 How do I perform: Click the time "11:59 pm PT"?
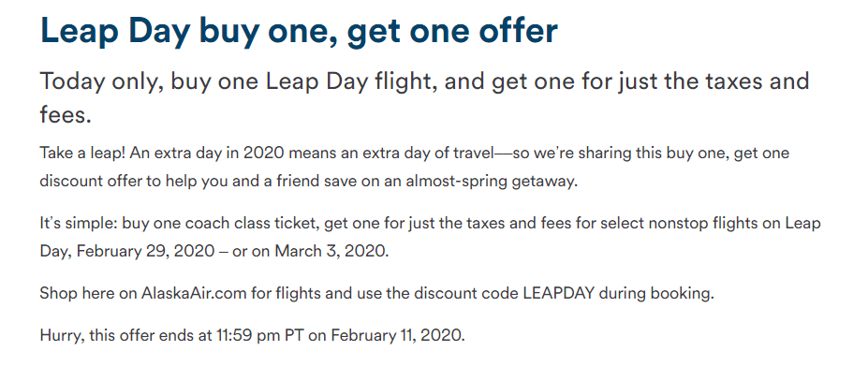[260, 335]
